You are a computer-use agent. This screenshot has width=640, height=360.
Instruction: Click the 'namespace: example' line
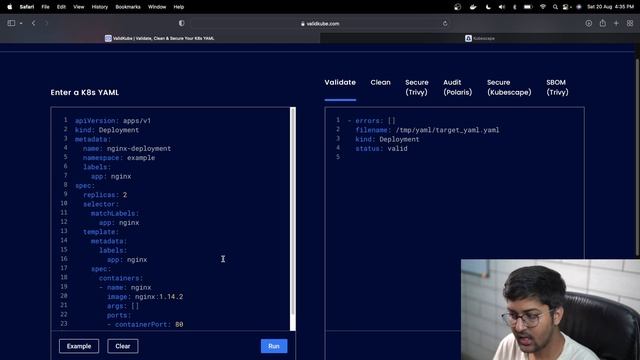tap(119, 158)
